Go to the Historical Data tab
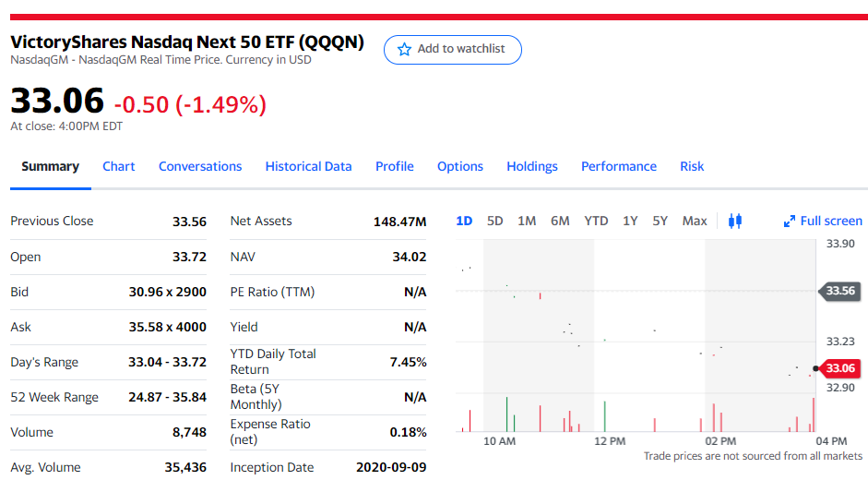The height and width of the screenshot is (480, 868). pos(308,166)
